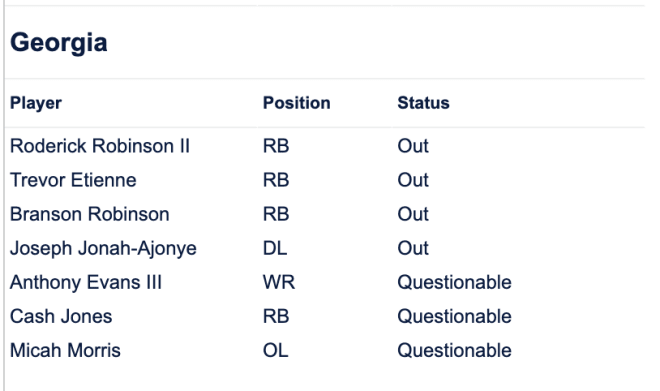Viewport: 660px width, 391px height.
Task: Click the DL position for Joseph Jonah-Ajonye
Action: pyautogui.click(x=275, y=248)
